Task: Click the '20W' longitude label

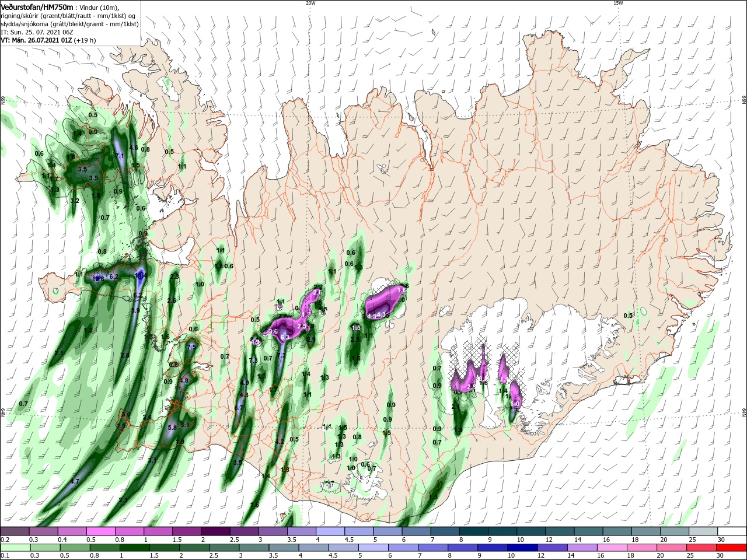Action: pyautogui.click(x=310, y=3)
